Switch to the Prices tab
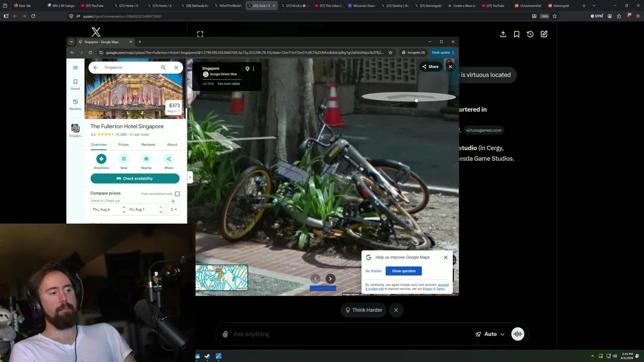Image resolution: width=644 pixels, height=362 pixels. point(123,145)
